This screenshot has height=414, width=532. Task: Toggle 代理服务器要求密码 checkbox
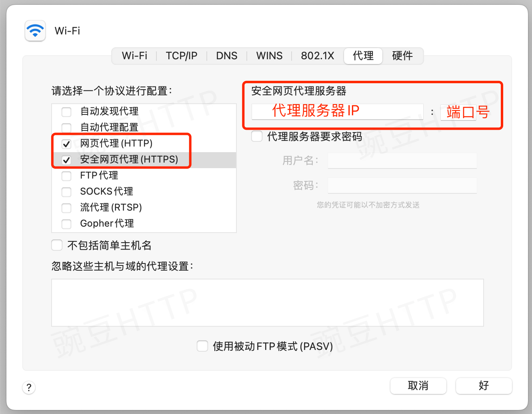(x=257, y=136)
